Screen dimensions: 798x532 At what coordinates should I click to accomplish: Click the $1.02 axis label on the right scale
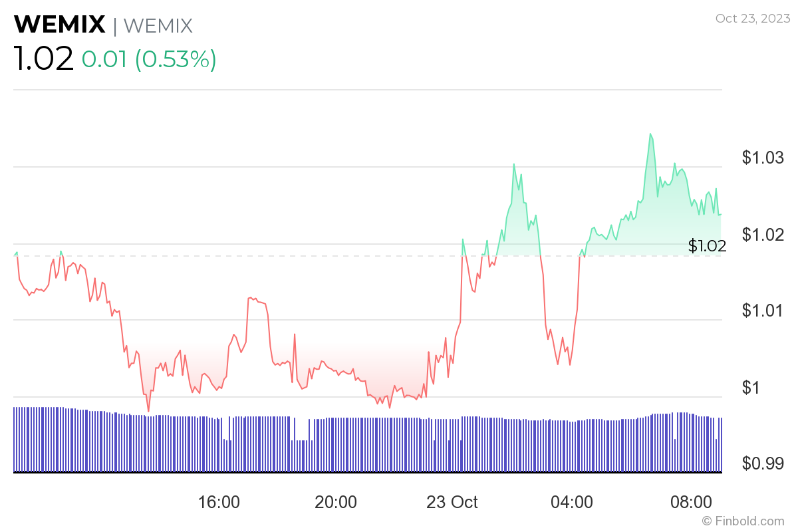point(763,235)
